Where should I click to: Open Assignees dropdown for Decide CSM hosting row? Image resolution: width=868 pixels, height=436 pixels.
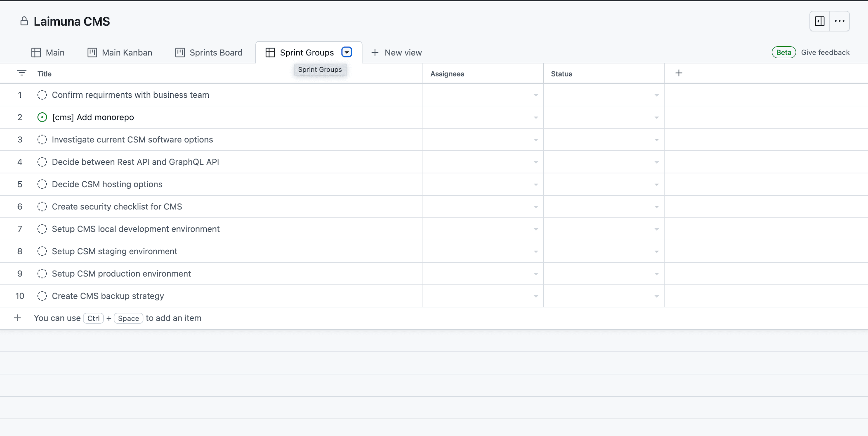(536, 185)
